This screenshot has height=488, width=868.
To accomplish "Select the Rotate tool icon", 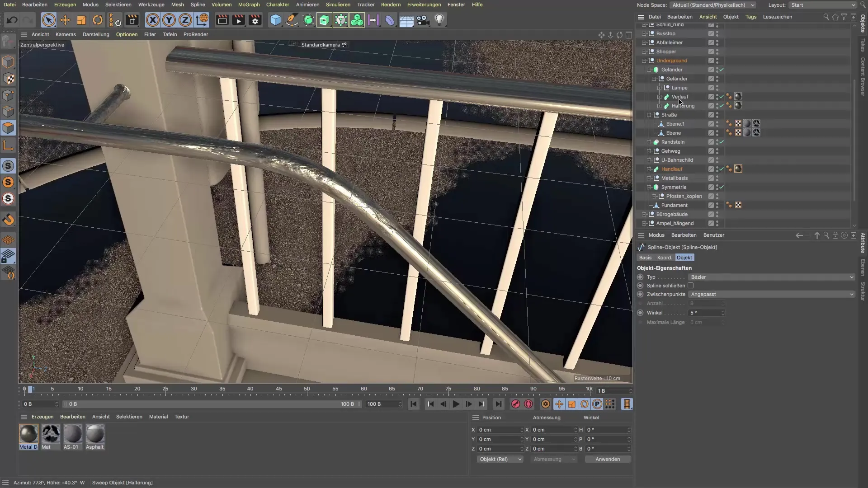I will click(x=98, y=20).
